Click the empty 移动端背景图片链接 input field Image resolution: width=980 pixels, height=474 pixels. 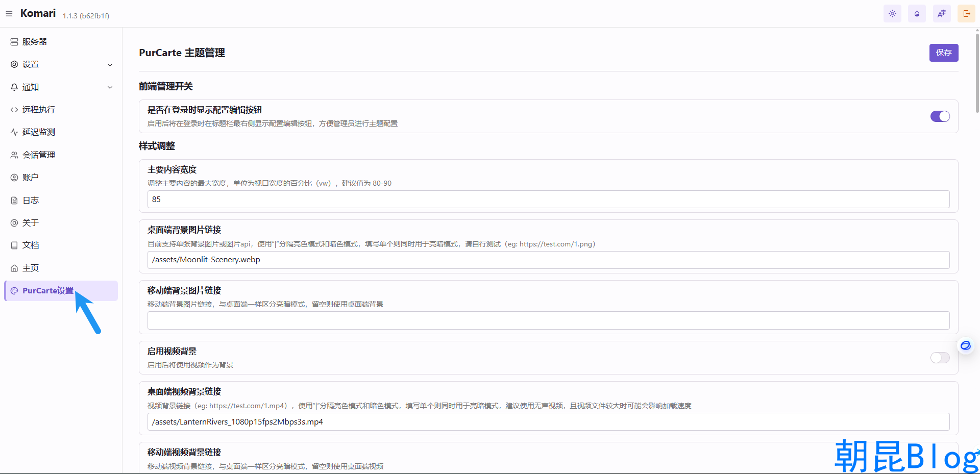[x=548, y=320]
